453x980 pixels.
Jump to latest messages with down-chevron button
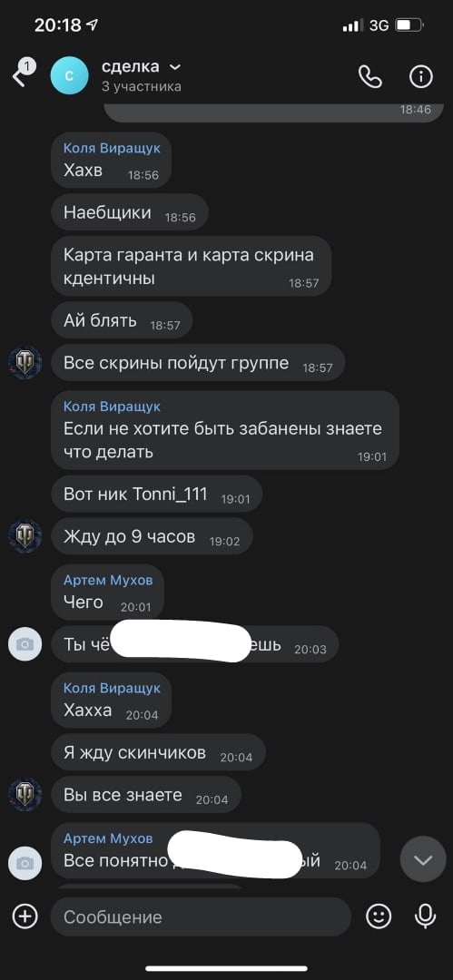pyautogui.click(x=423, y=860)
